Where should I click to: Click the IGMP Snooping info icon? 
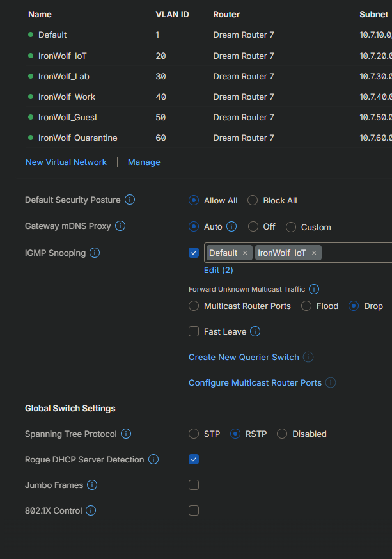(95, 253)
